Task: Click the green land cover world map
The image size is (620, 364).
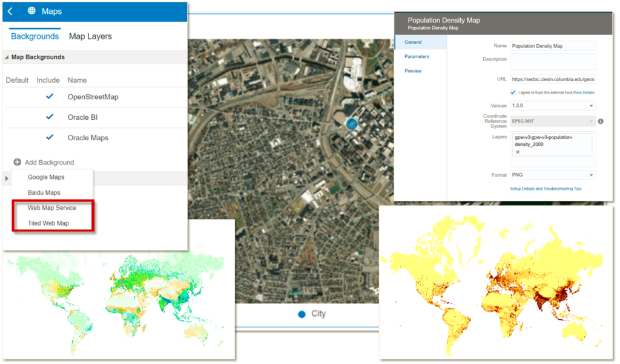Action: click(x=119, y=304)
